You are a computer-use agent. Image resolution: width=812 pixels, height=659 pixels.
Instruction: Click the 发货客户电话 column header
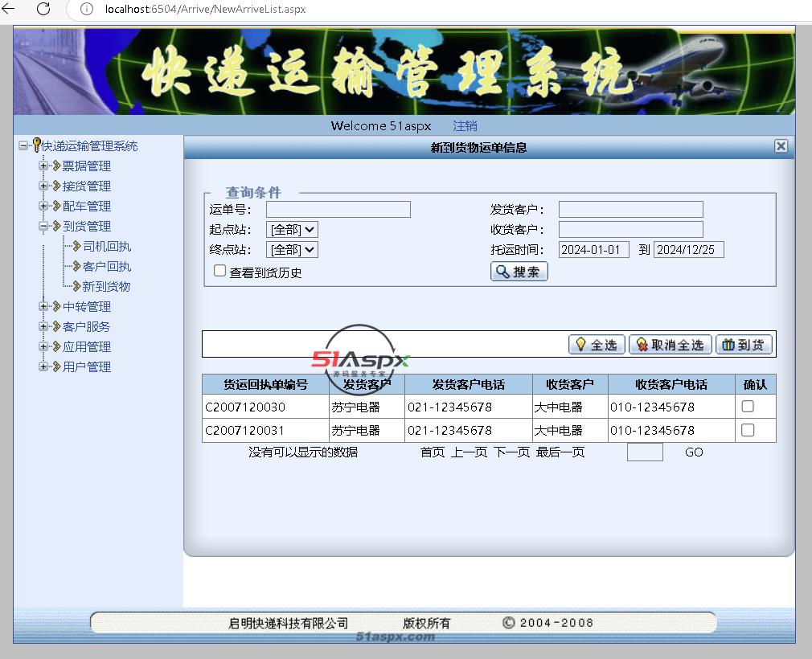468,384
